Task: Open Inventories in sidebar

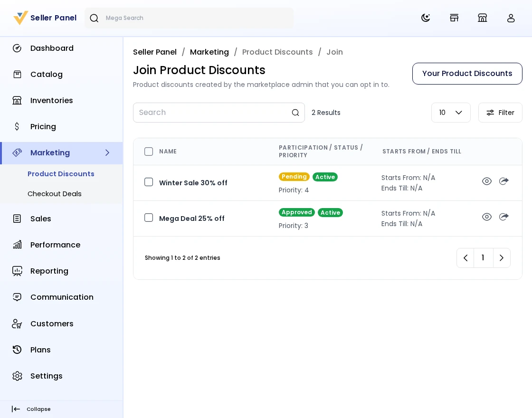Action: 52,100
